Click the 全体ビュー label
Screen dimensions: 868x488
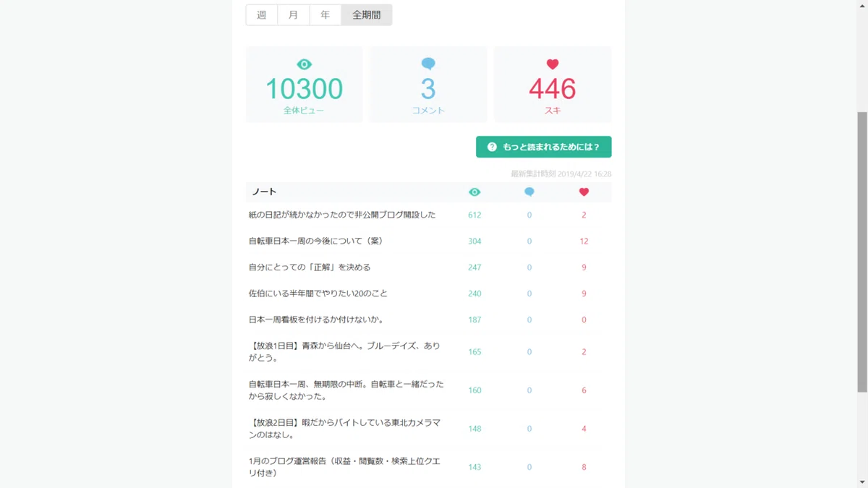tap(304, 111)
